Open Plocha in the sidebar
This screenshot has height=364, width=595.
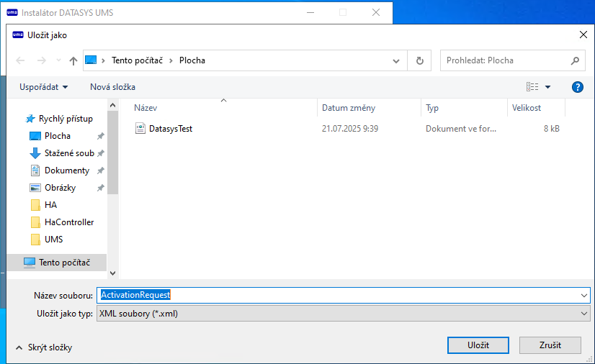(x=58, y=136)
